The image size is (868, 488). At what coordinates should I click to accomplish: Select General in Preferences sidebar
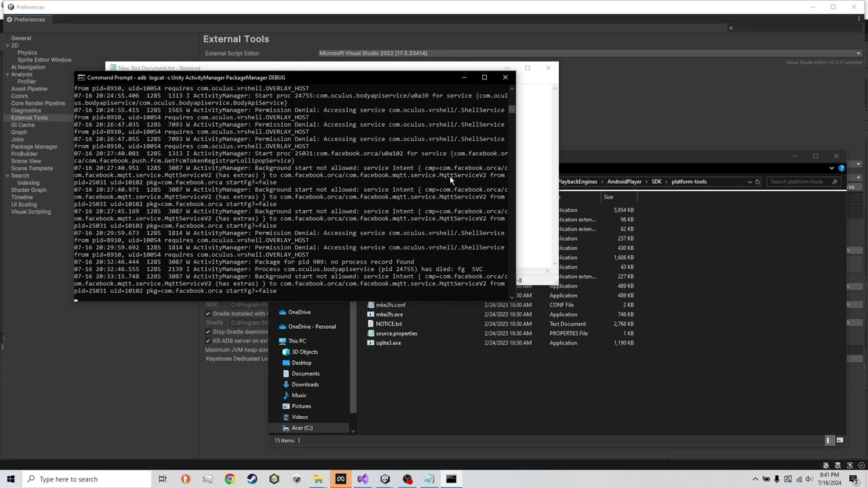21,38
